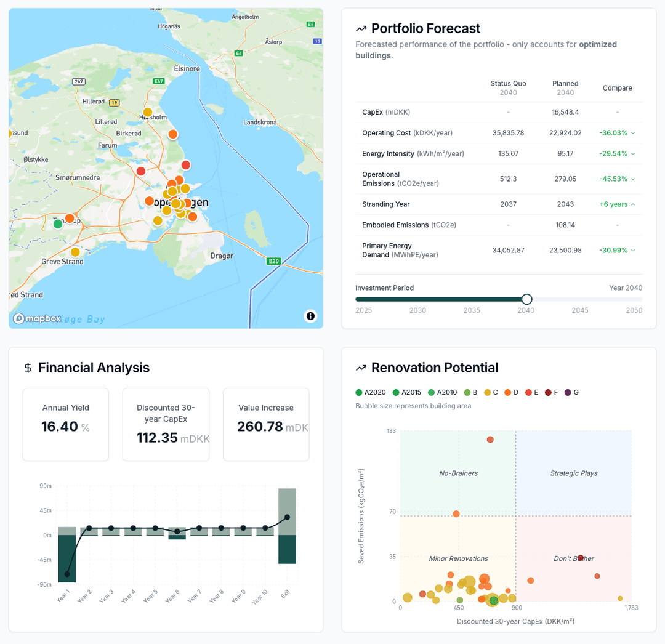
Task: Open the map attribution info icon
Action: pyautogui.click(x=311, y=316)
